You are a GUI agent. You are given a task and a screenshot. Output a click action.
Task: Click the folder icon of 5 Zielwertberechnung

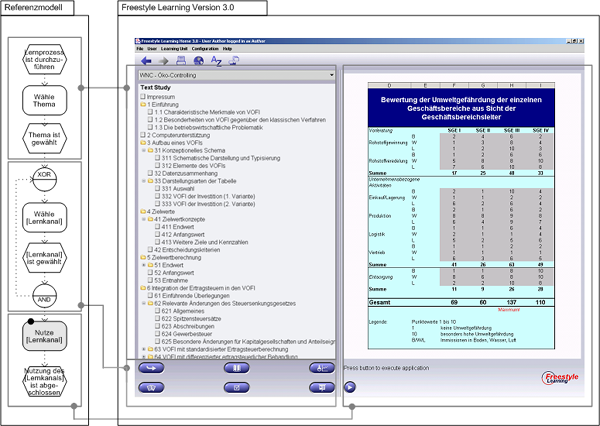pyautogui.click(x=143, y=258)
